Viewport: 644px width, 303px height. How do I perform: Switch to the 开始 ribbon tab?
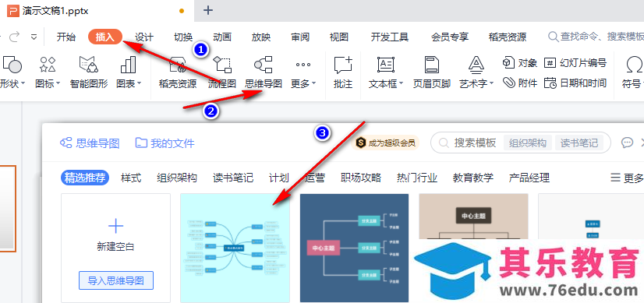66,37
